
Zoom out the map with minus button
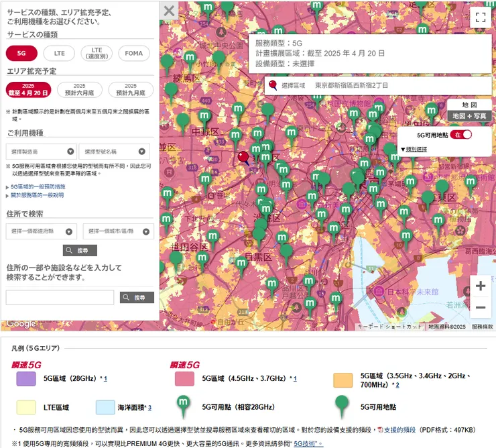coord(480,307)
